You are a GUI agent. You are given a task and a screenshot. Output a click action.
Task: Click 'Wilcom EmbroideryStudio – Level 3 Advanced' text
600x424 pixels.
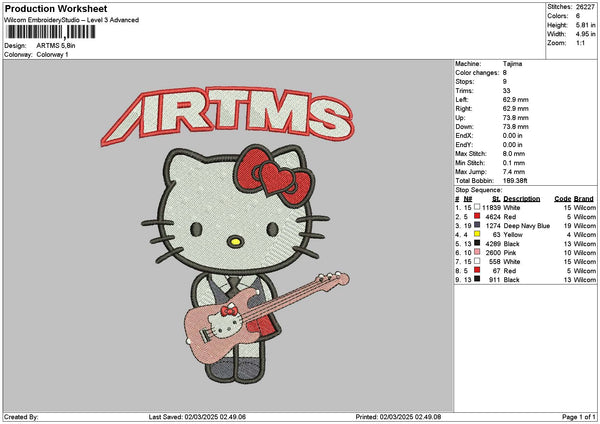coord(72,20)
